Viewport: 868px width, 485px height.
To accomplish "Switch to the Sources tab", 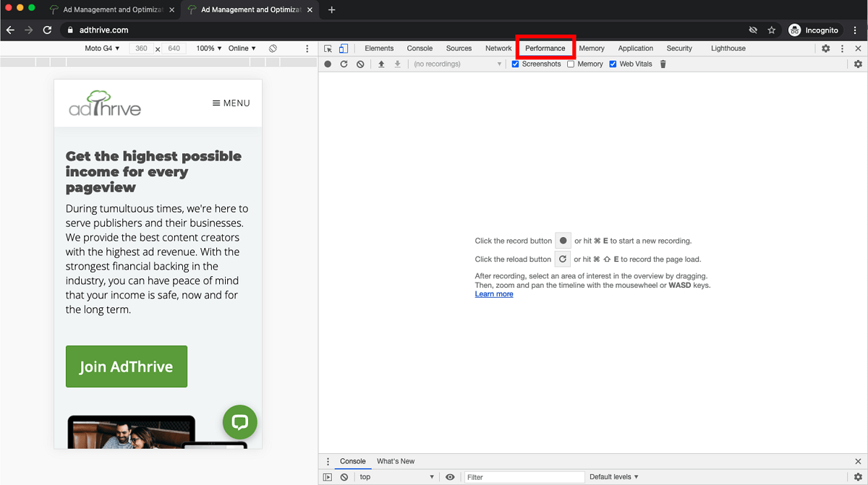I will click(459, 48).
